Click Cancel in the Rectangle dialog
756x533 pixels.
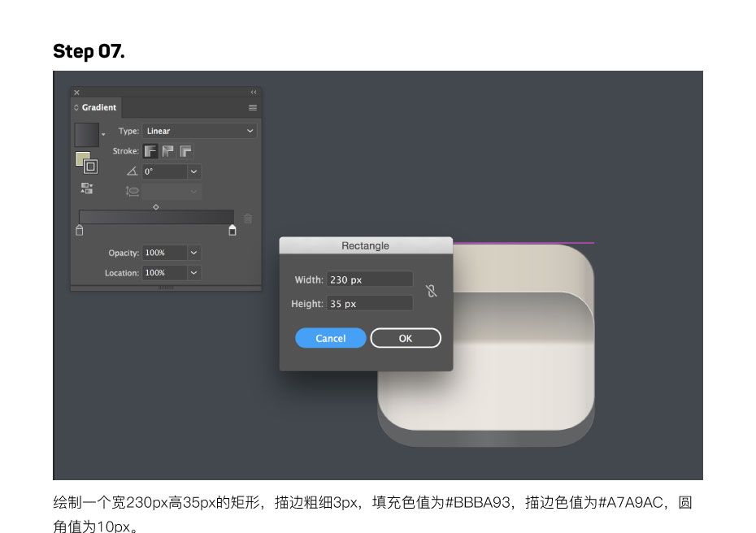331,338
